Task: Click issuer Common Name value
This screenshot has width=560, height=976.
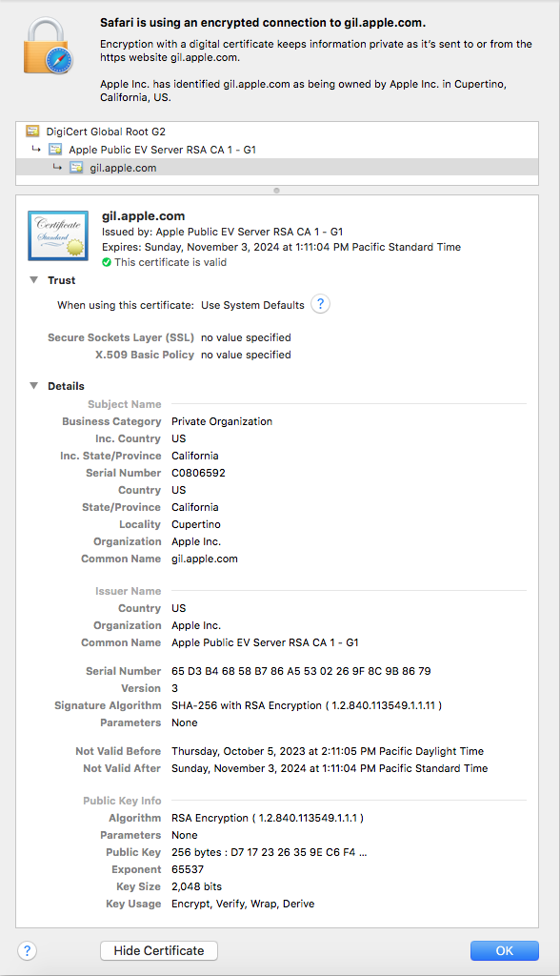Action: click(265, 642)
